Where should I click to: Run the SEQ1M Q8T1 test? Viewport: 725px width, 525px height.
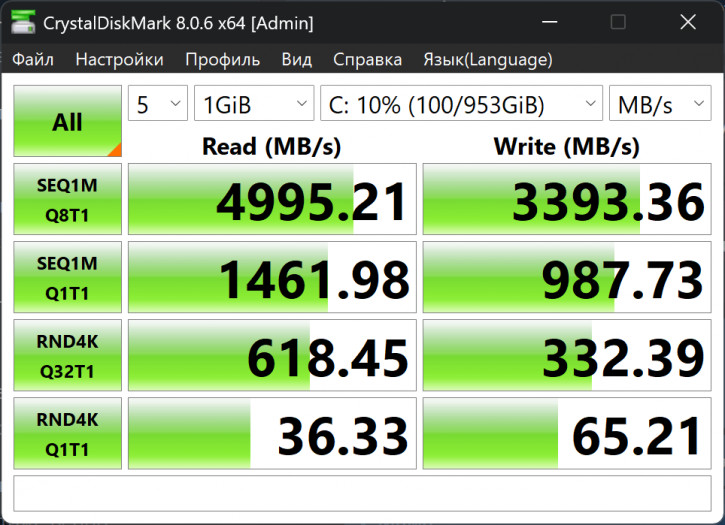(x=68, y=199)
